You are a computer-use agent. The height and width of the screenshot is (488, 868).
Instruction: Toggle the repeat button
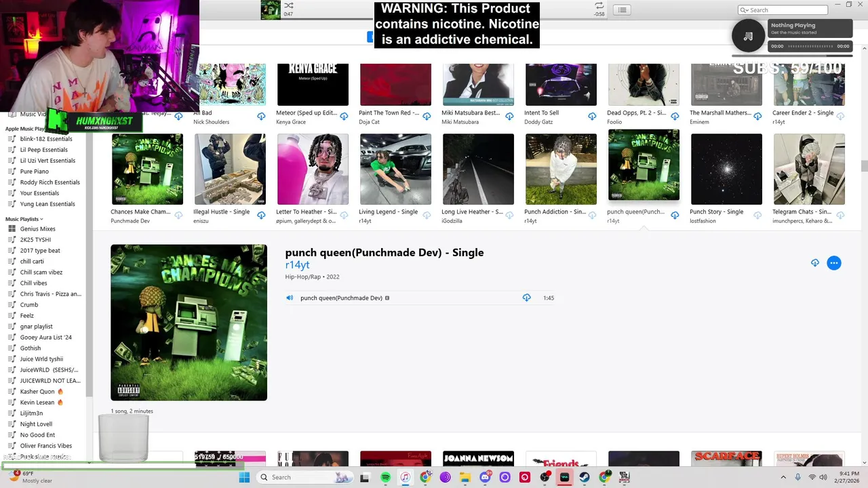(x=599, y=5)
